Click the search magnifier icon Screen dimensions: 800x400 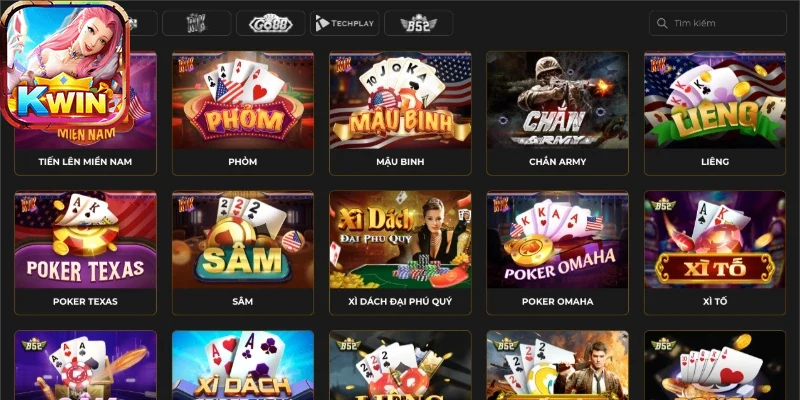pyautogui.click(x=662, y=23)
